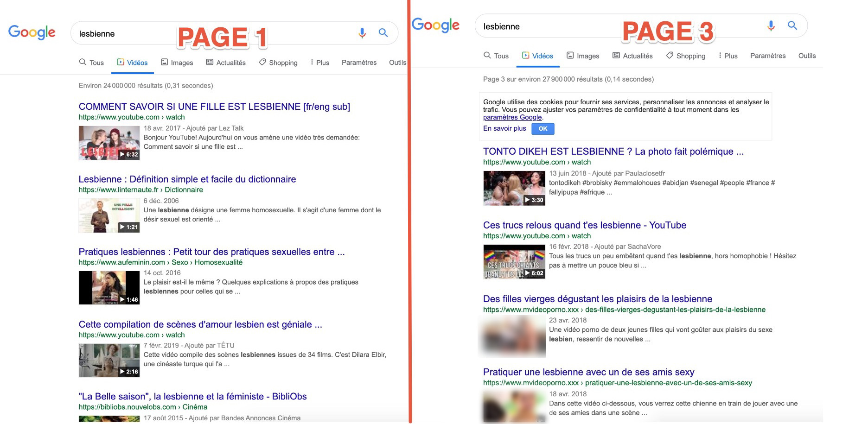Click youtube.com URL under Cette compilation result
868x424 pixels.
(132, 335)
